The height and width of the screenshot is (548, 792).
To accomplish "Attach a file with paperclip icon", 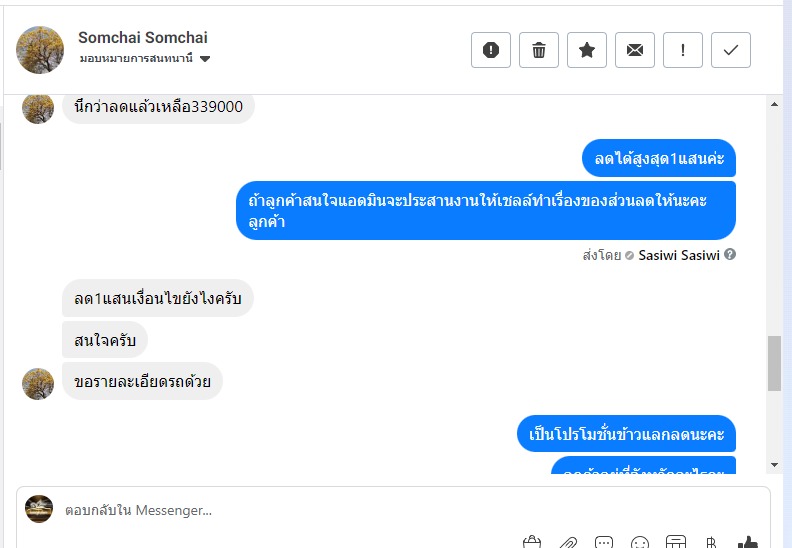I will pos(568,543).
